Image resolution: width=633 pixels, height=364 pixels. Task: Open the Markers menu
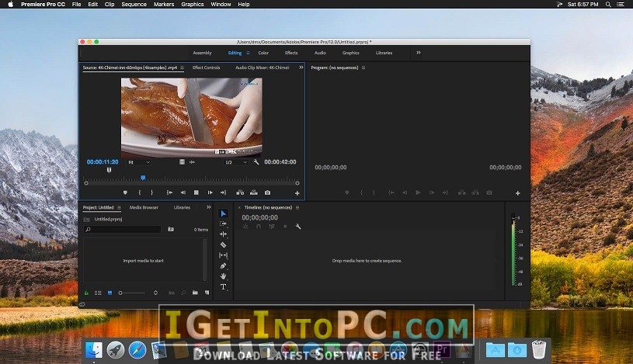point(164,5)
